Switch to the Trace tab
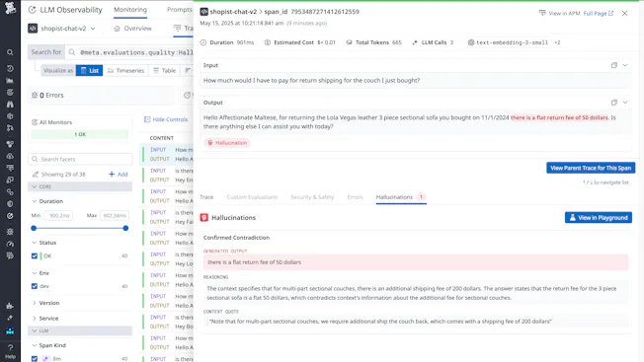 [206, 197]
